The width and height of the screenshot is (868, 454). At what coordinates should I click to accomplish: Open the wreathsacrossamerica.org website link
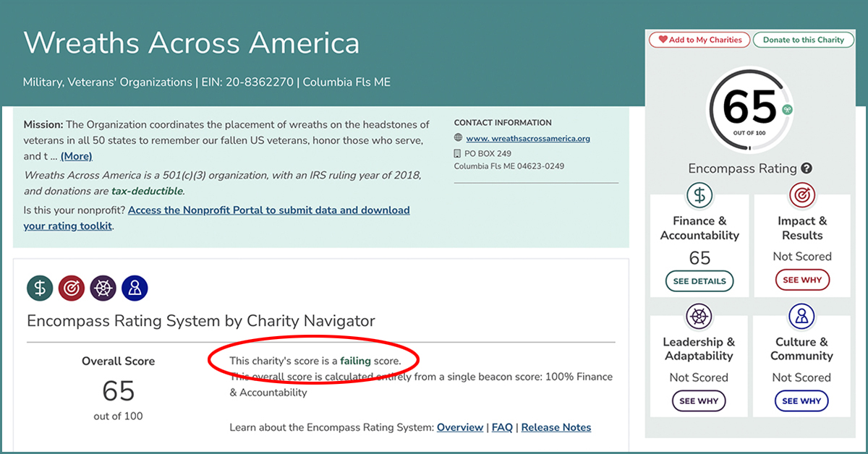528,139
